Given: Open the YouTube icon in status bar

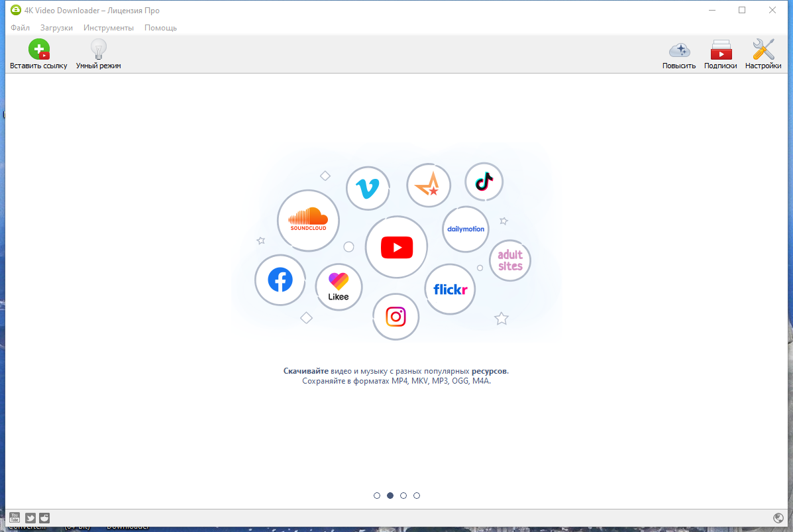Looking at the screenshot, I should [15, 517].
